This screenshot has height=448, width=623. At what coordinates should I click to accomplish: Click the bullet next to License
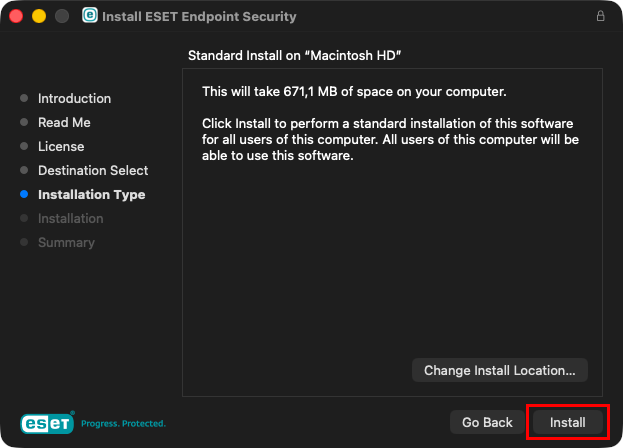coord(24,147)
